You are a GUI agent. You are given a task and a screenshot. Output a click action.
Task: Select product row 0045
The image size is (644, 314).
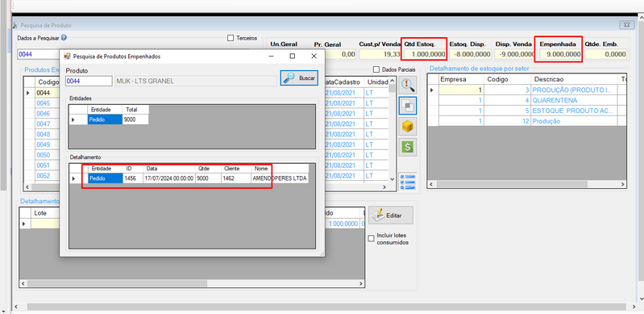(x=44, y=103)
